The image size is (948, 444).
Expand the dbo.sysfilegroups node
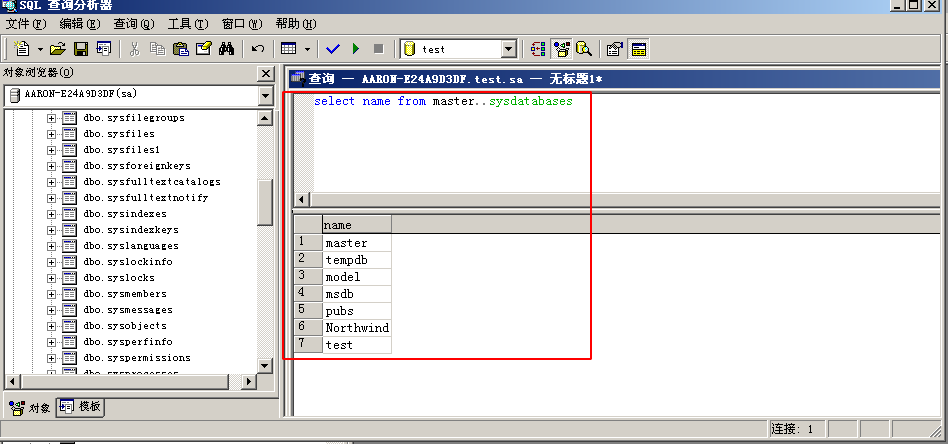51,118
